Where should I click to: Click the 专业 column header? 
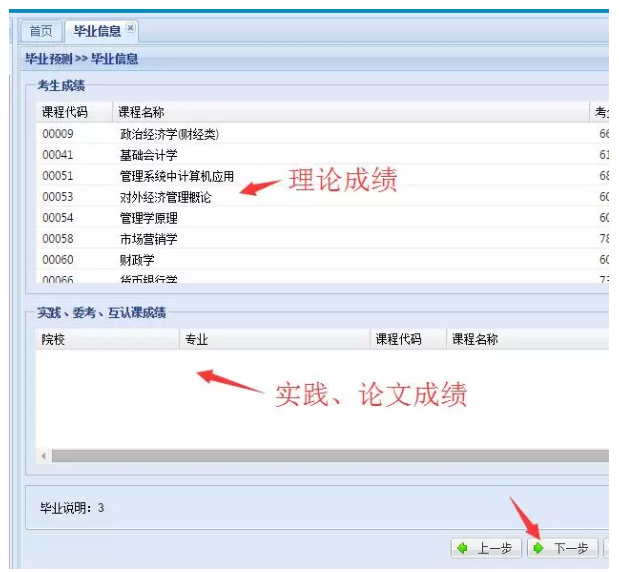coord(275,339)
